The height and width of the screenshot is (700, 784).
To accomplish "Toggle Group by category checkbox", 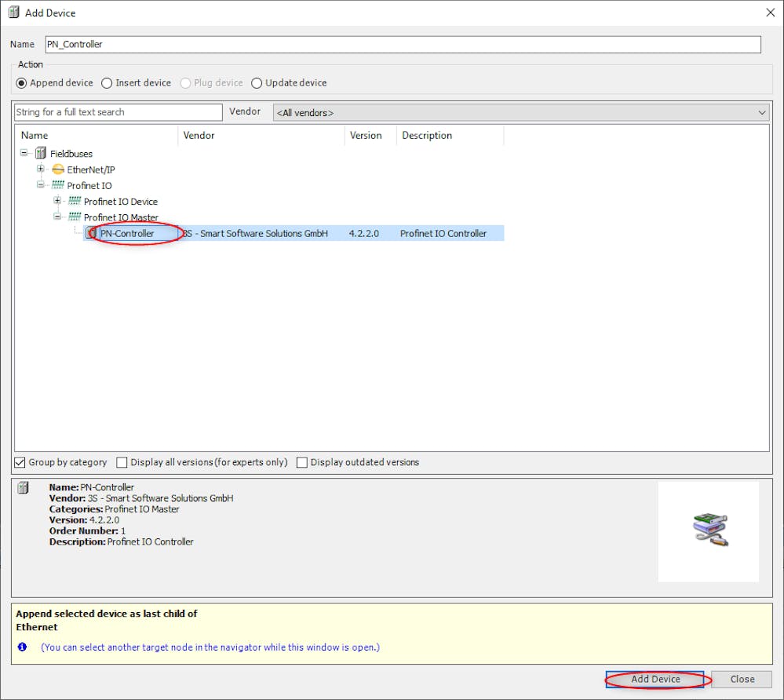I will 20,462.
